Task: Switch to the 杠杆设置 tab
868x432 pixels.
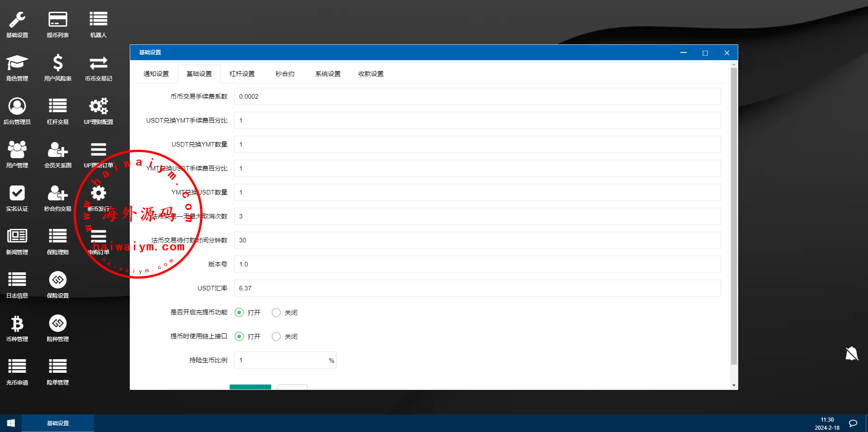Action: (242, 74)
